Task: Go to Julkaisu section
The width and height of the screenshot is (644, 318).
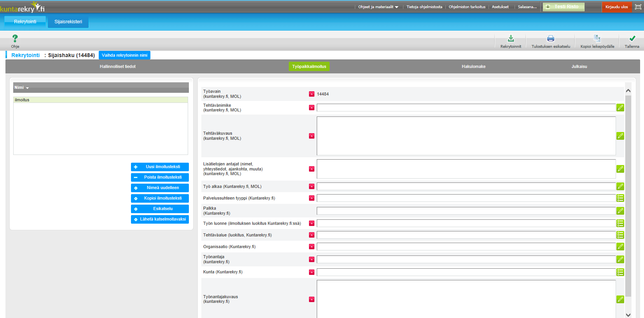Action: point(579,66)
